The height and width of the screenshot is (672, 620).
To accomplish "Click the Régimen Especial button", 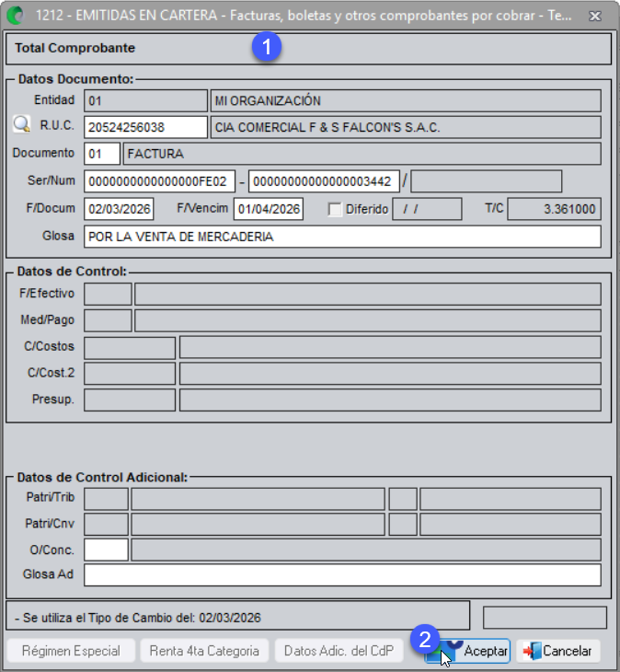I will (71, 651).
